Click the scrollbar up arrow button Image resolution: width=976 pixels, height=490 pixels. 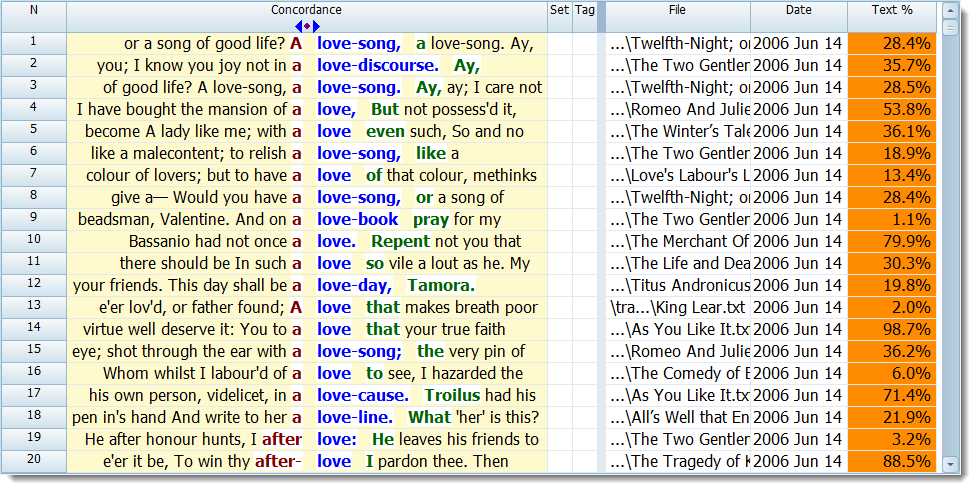point(950,11)
